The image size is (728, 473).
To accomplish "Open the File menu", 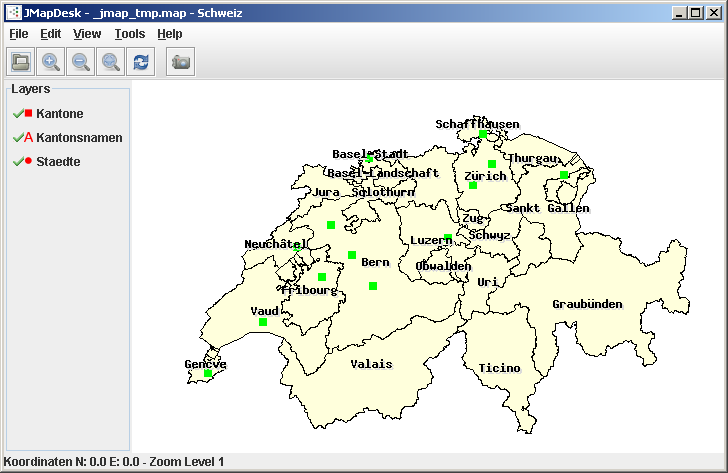I will point(19,34).
